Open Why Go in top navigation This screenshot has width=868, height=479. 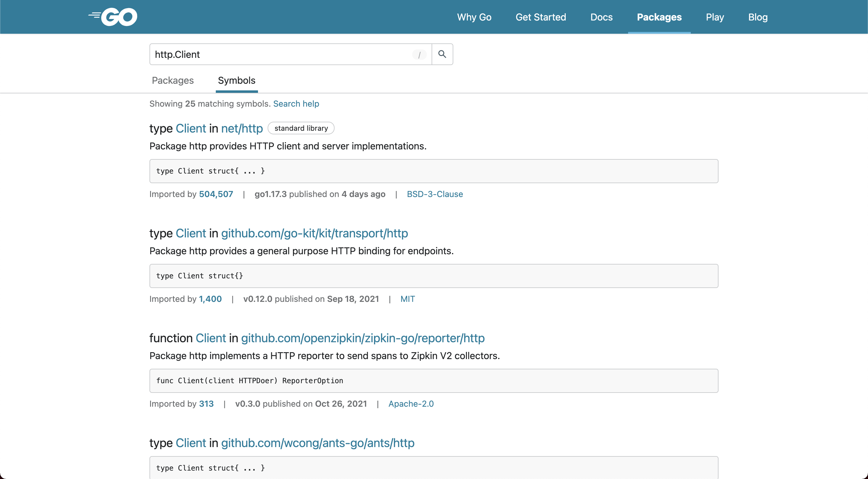click(474, 17)
